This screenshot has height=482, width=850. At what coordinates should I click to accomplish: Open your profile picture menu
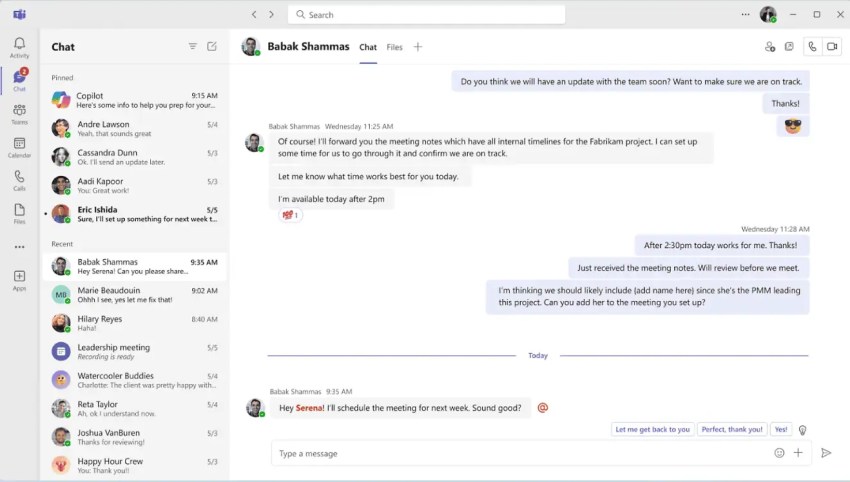[x=768, y=14]
